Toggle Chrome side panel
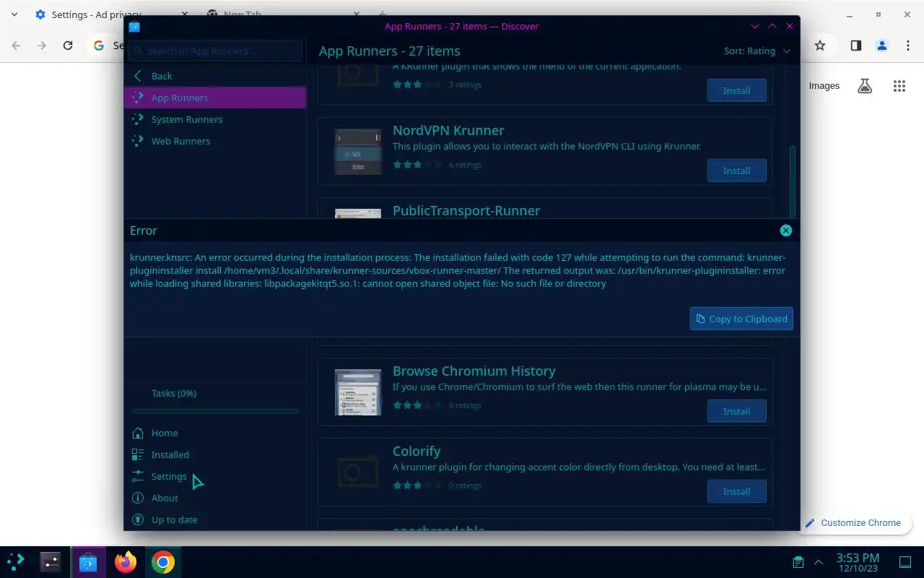Screen dimensions: 924x578 click(855, 46)
